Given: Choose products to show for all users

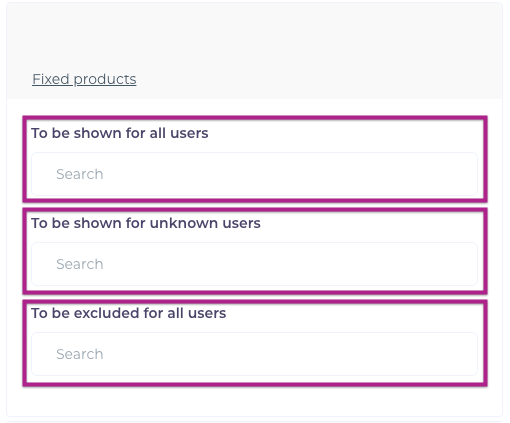Looking at the screenshot, I should click(x=254, y=174).
